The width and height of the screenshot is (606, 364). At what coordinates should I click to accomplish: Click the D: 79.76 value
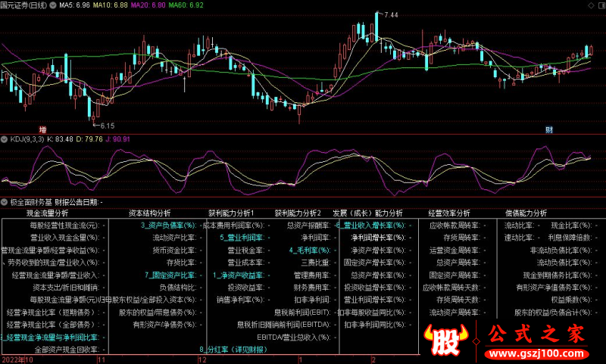point(89,139)
